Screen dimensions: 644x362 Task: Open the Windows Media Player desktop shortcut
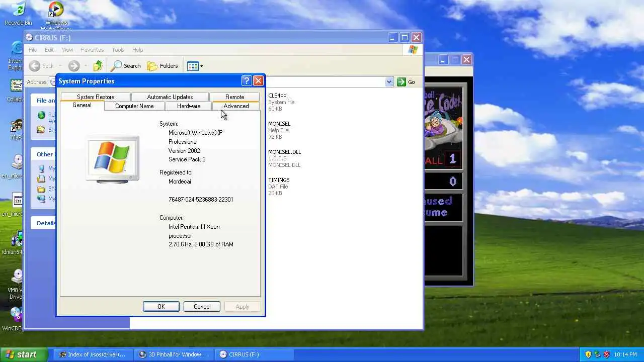coord(56,15)
